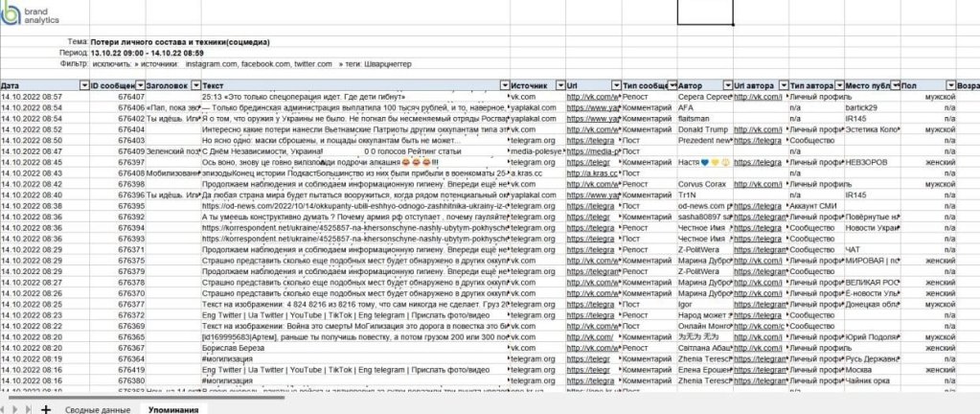Open the filter dropdown for Текст column
This screenshot has width=980, height=414.
click(x=503, y=85)
